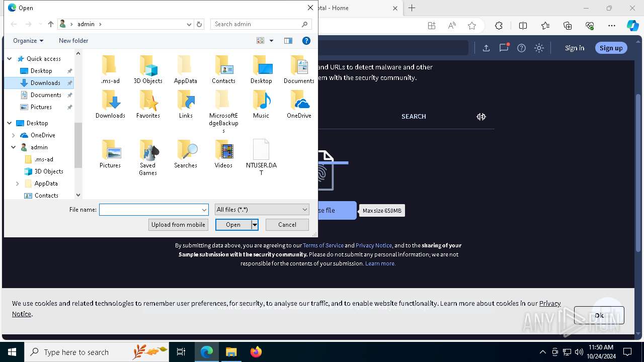
Task: Open Edge Collections icon
Action: 568,26
